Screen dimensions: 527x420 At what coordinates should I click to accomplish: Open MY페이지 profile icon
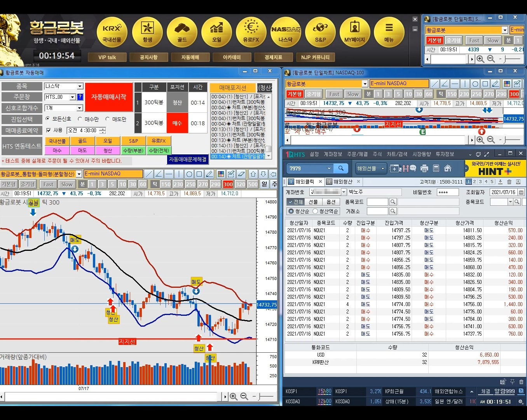[x=355, y=32]
